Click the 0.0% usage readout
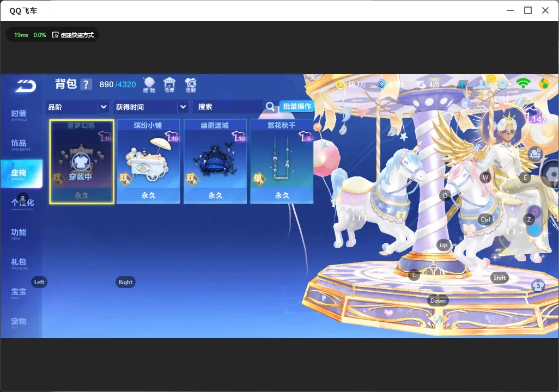The height and width of the screenshot is (392, 559). [x=40, y=35]
